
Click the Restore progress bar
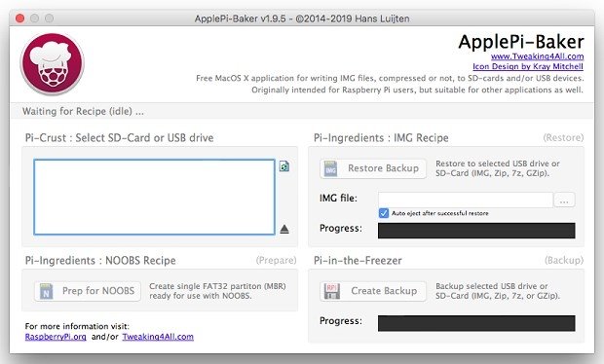coord(476,231)
